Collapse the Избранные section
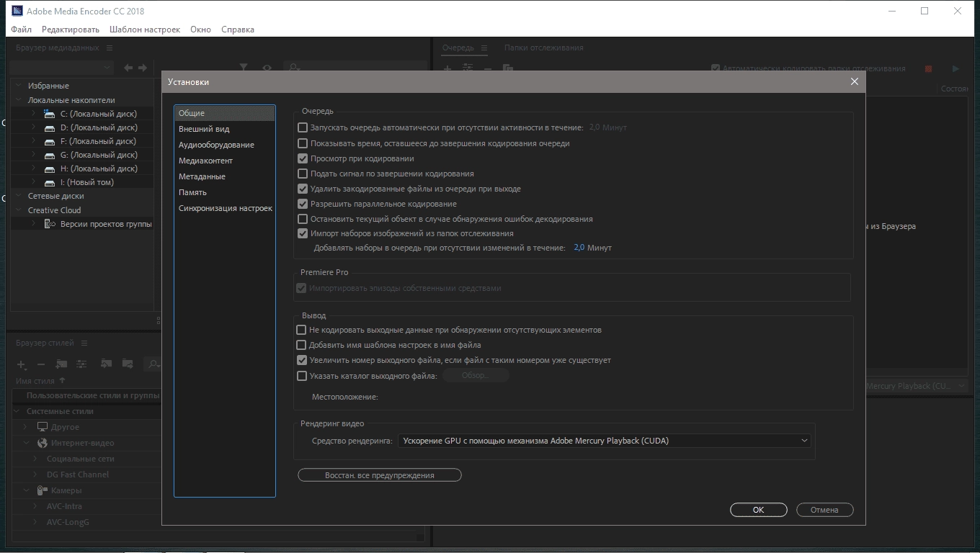Screen dimensions: 980x553 pos(19,86)
